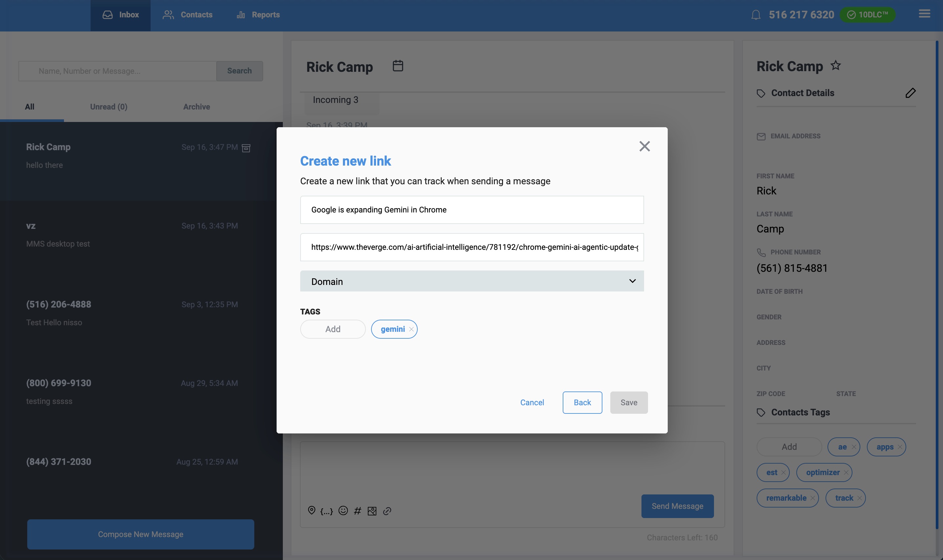Click the 516 217 6320 number
The width and height of the screenshot is (943, 560).
coord(801,15)
